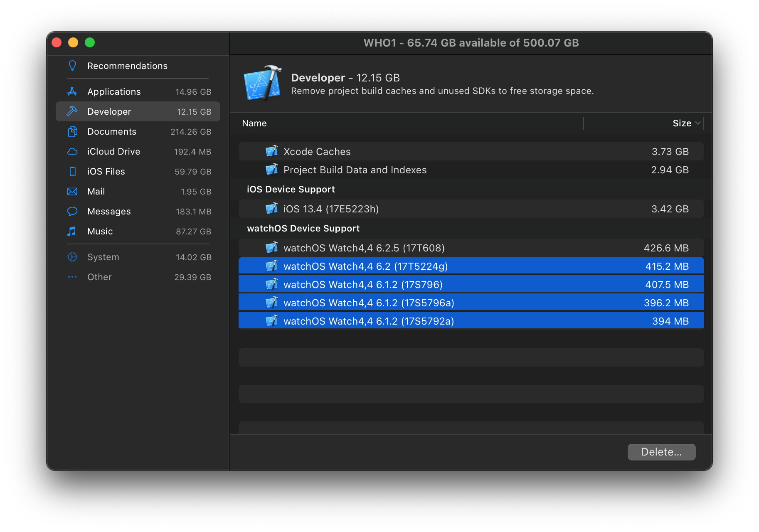759x532 pixels.
Task: Select watchOS Watch4,4 6.1.2 (17S5792a) row
Action: [x=471, y=321]
